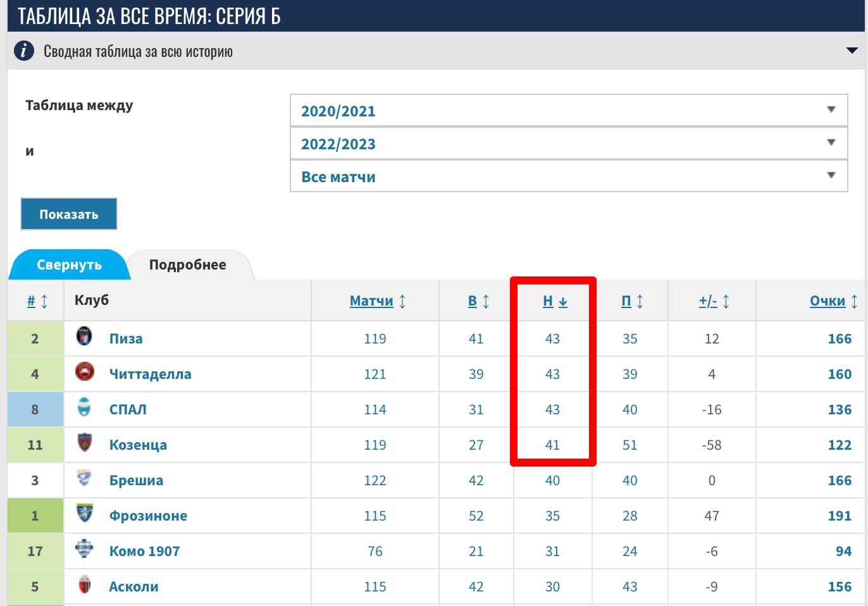This screenshot has width=868, height=606.
Task: Open the Фрозиноне club link
Action: click(x=148, y=516)
